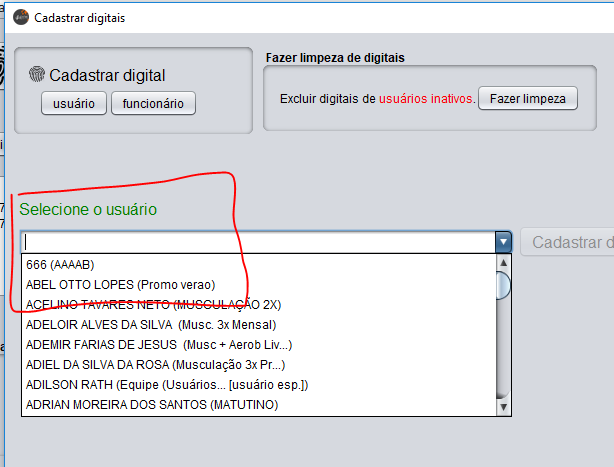Click the partly hidden Cadastrar button on the right

coord(568,242)
